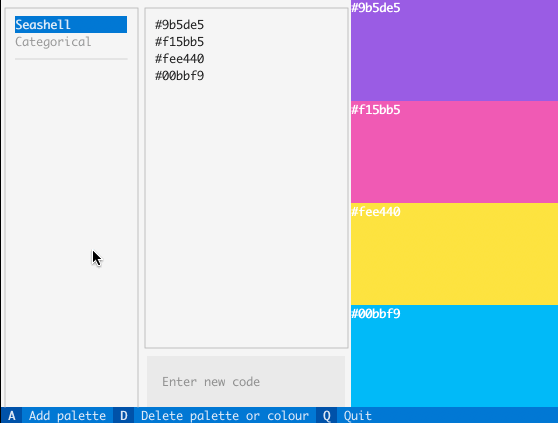Image resolution: width=558 pixels, height=423 pixels.
Task: Select colour code #00bbf9 in list
Action: [x=179, y=76]
